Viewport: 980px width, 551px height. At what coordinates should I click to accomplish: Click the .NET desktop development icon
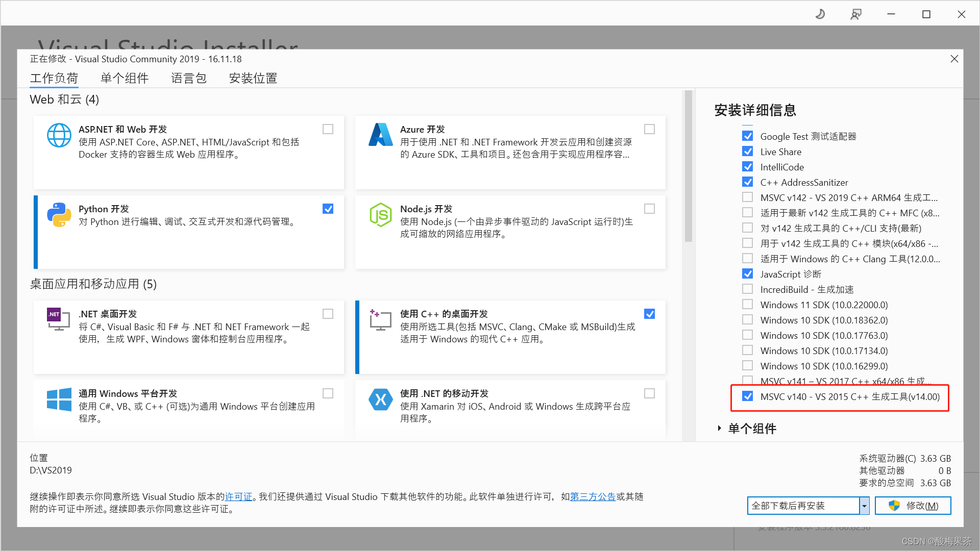tap(58, 319)
